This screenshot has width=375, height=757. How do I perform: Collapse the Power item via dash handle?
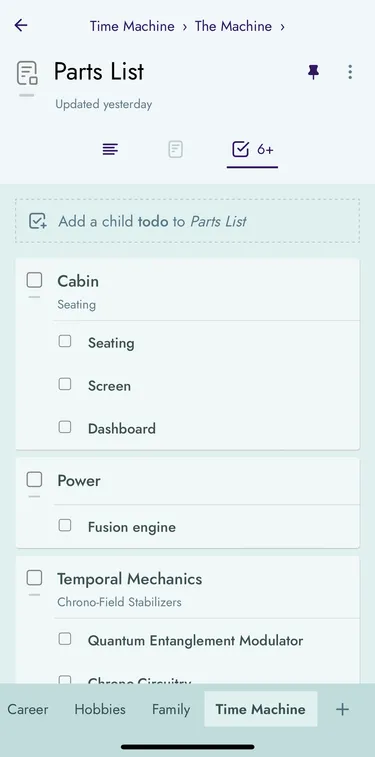(34, 496)
